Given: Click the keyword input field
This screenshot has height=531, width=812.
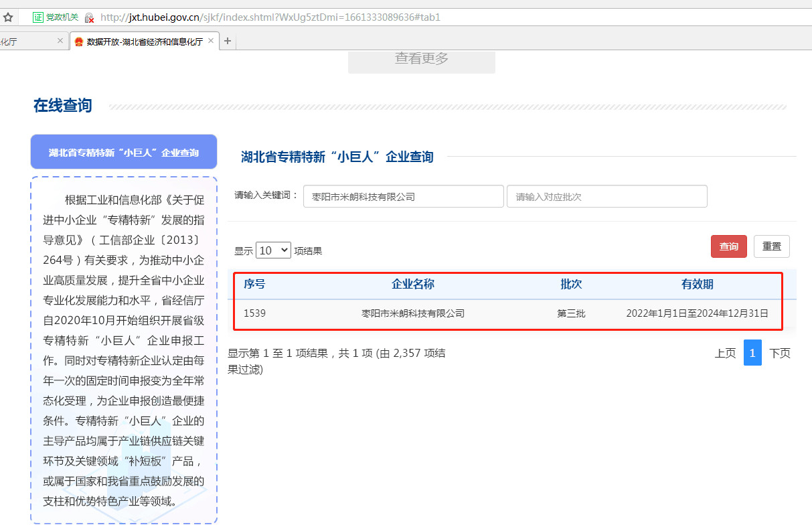Looking at the screenshot, I should click(x=403, y=197).
